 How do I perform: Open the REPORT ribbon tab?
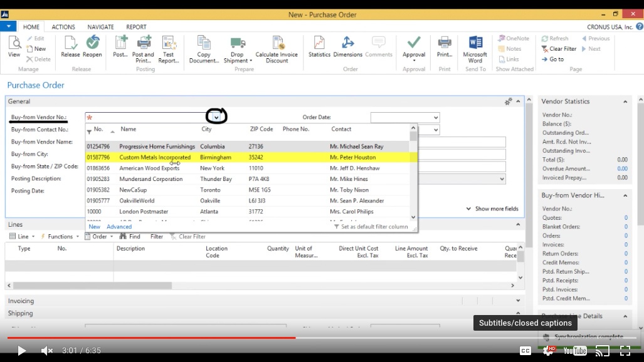pyautogui.click(x=136, y=27)
